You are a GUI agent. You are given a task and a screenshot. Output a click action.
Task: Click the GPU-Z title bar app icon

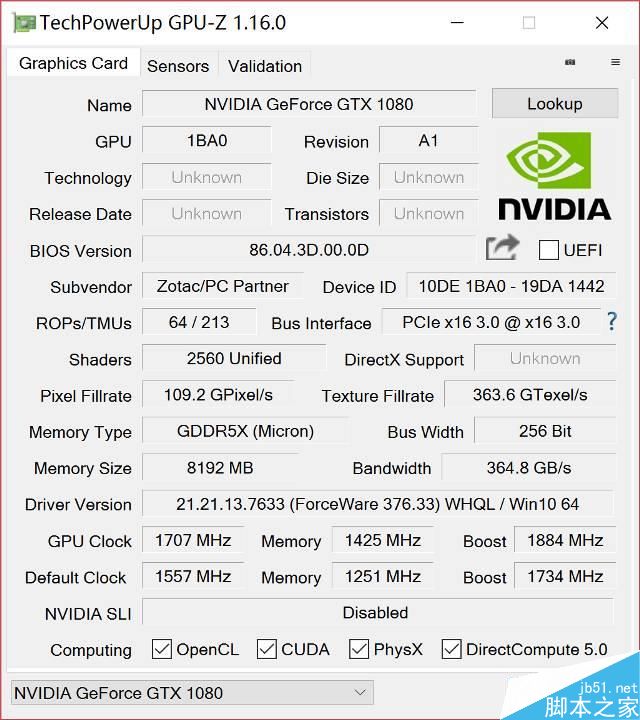coord(23,22)
